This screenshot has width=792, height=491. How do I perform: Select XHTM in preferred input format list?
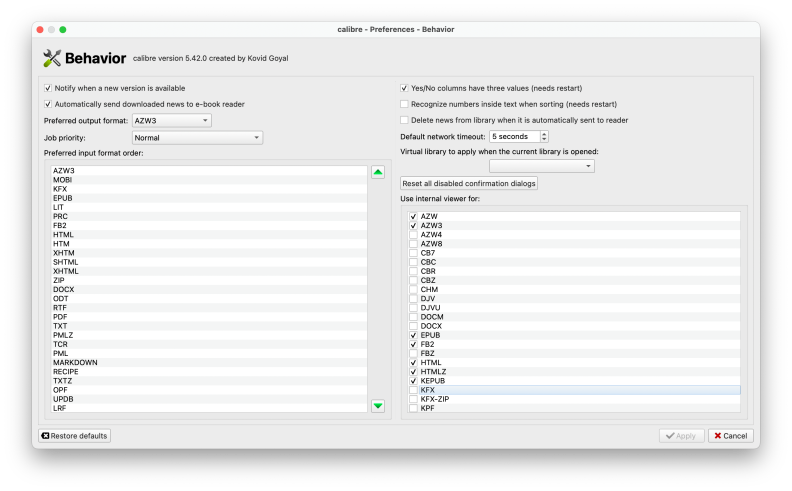pyautogui.click(x=209, y=253)
